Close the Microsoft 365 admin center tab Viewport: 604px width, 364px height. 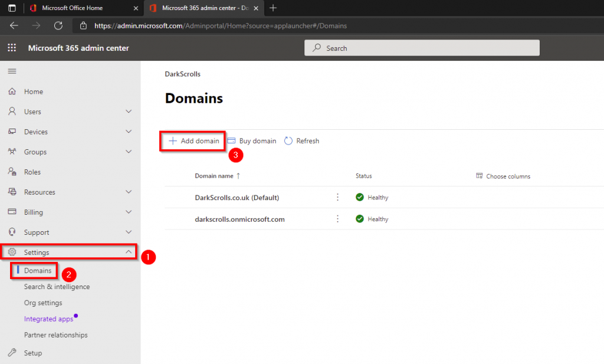pyautogui.click(x=256, y=8)
